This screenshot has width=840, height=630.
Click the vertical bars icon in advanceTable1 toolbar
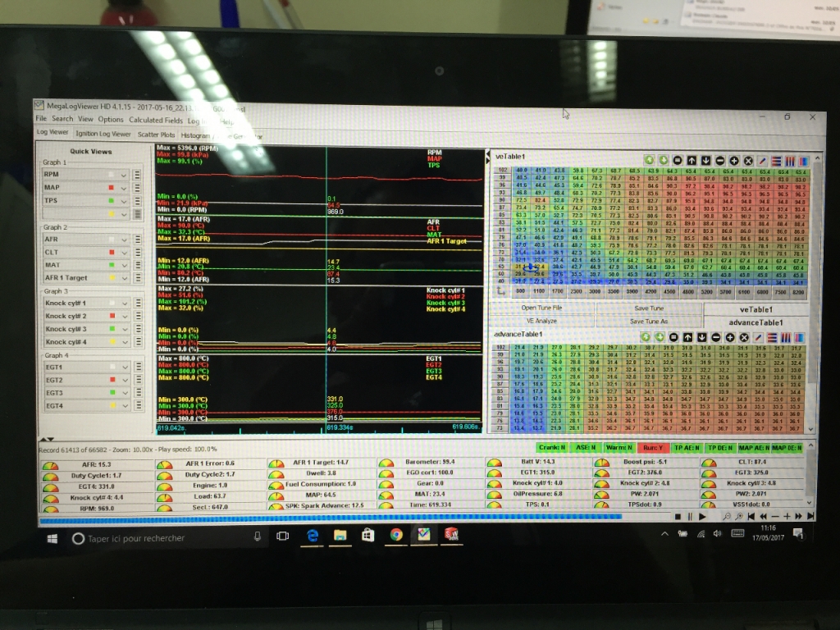pyautogui.click(x=786, y=337)
